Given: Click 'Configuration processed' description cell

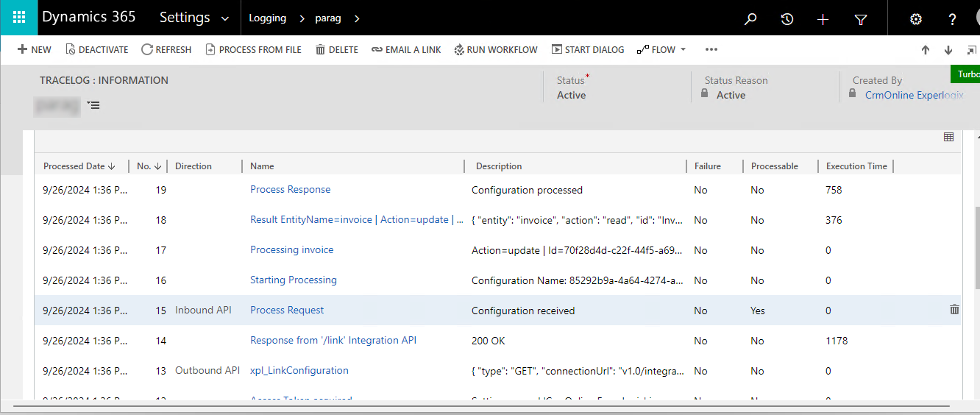Looking at the screenshot, I should click(x=527, y=190).
